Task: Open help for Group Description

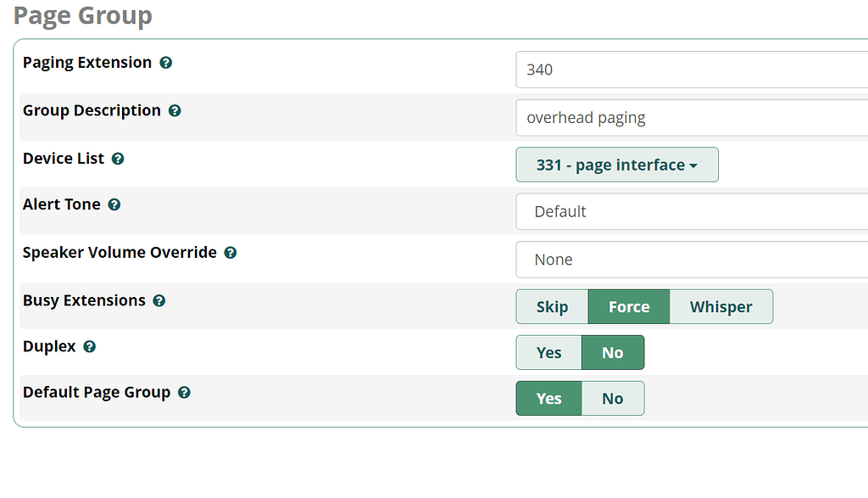Action: pos(175,110)
